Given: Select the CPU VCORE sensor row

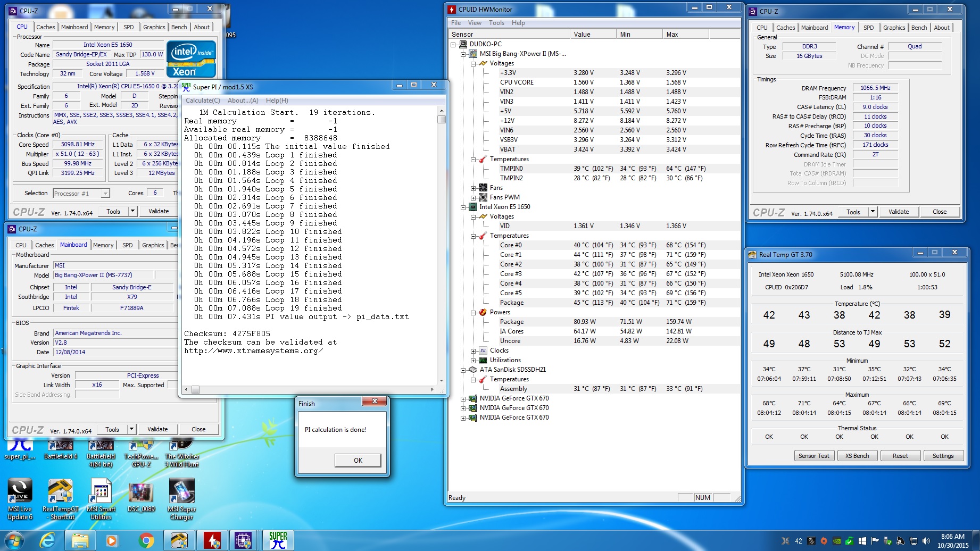Looking at the screenshot, I should point(595,82).
